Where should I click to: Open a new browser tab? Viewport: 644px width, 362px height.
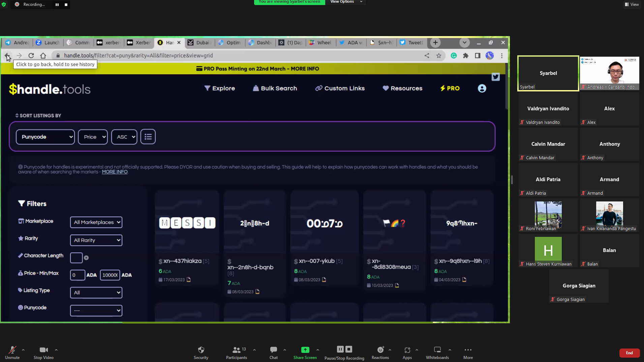pos(435,43)
